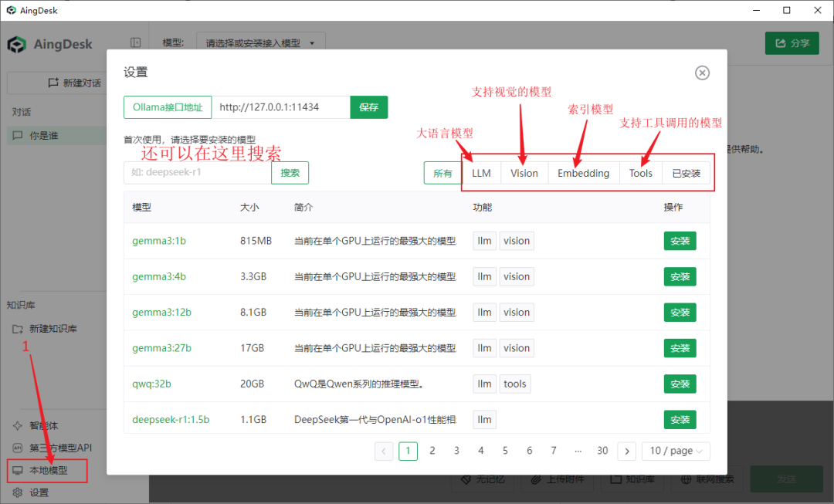Viewport: 834px width, 504px height.
Task: Install the qwq:32b model
Action: [x=680, y=384]
